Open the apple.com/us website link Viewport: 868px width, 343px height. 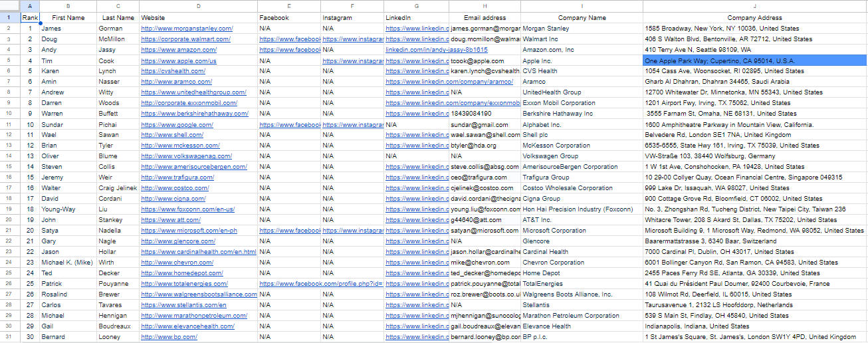179,60
